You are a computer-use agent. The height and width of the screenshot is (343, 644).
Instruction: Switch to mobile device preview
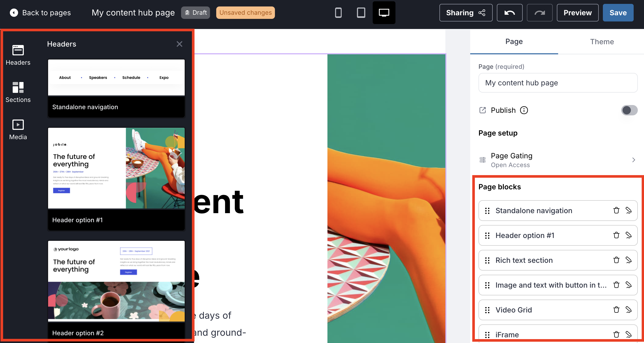click(x=338, y=13)
